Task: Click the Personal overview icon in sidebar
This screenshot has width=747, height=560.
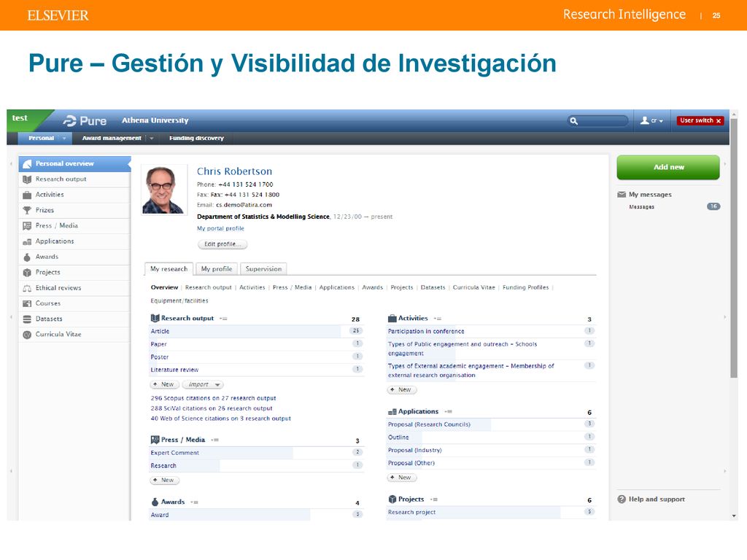Action: click(x=27, y=164)
